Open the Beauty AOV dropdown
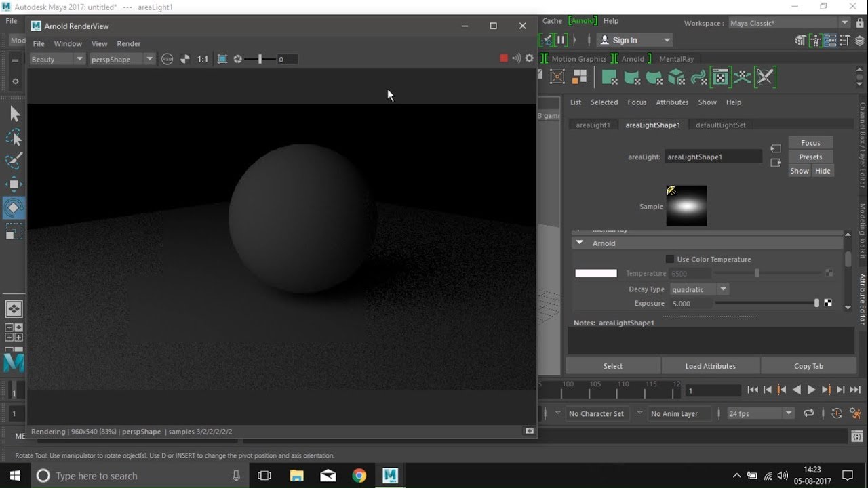The height and width of the screenshot is (488, 868). point(57,59)
